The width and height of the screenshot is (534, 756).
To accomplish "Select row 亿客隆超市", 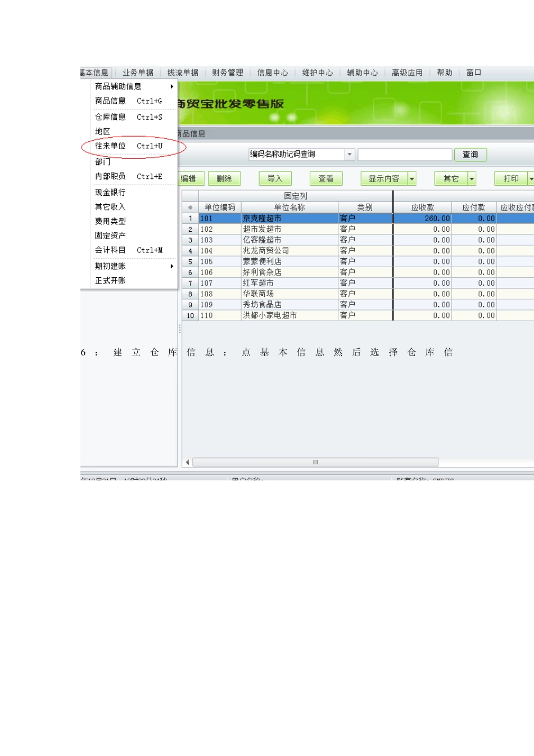I will tap(357, 240).
